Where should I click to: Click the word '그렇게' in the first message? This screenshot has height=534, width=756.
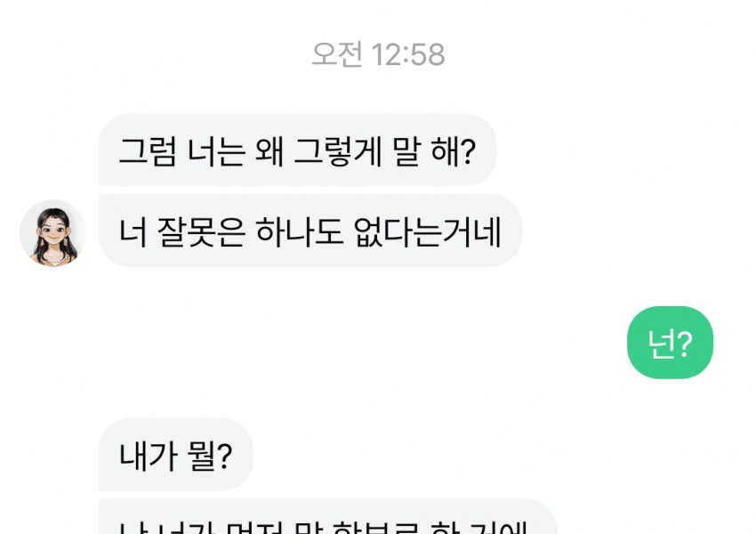pyautogui.click(x=337, y=151)
